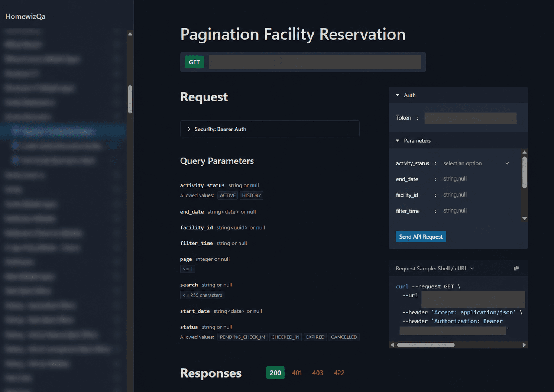Click the '>= 1' constraint tag
The width and height of the screenshot is (554, 392).
(x=188, y=269)
